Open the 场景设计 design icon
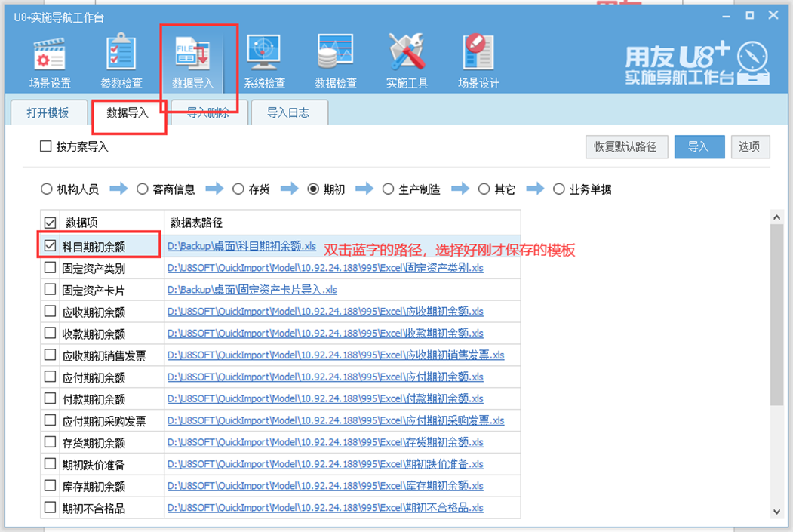Screen dimensions: 793x532 [x=478, y=61]
